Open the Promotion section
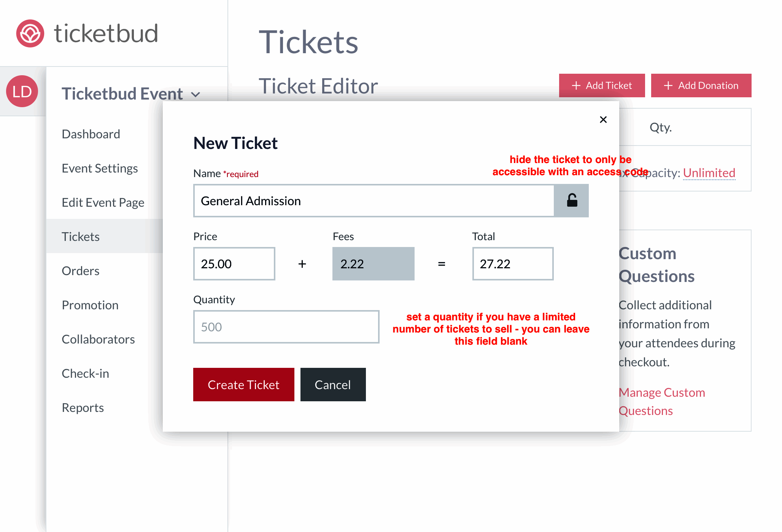This screenshot has width=782, height=532. (x=90, y=305)
